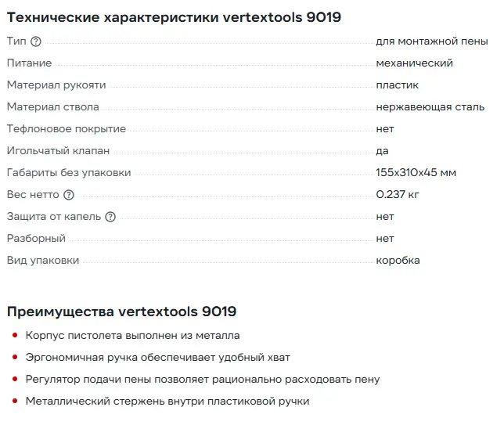The image size is (504, 425).
Task: Click the Вид упаковки label
Action: pyautogui.click(x=43, y=261)
